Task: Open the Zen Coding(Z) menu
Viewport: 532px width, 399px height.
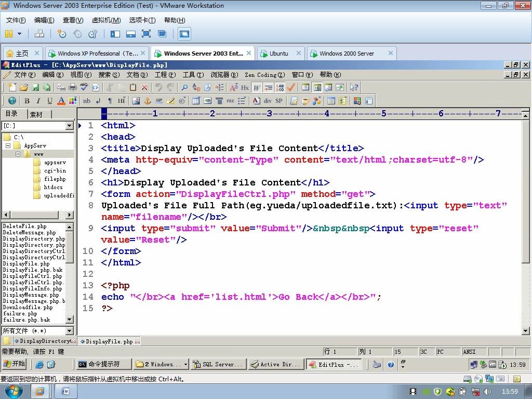Action: [x=265, y=75]
